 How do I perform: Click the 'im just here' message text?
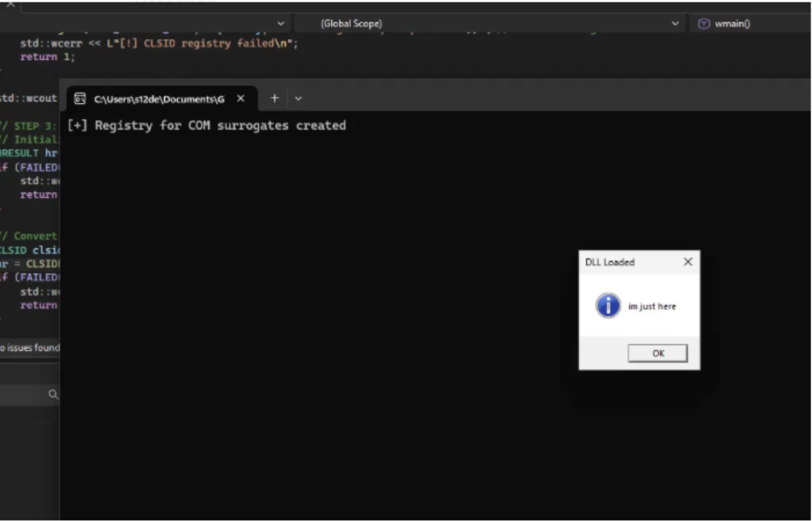click(652, 306)
